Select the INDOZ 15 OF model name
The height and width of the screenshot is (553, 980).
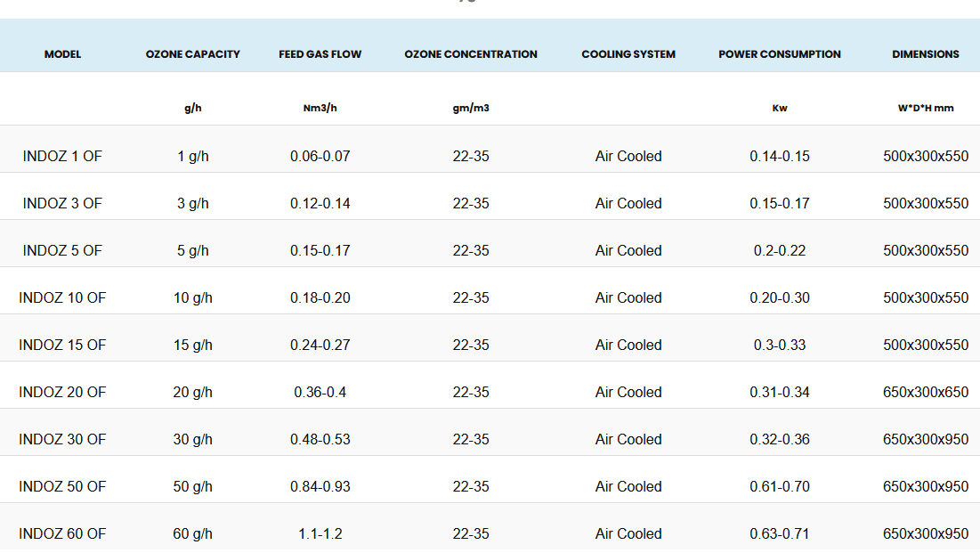62,345
